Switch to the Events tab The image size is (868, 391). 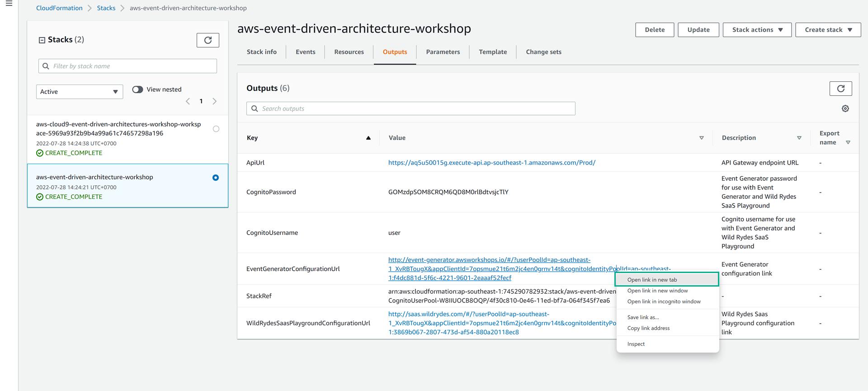(x=306, y=52)
